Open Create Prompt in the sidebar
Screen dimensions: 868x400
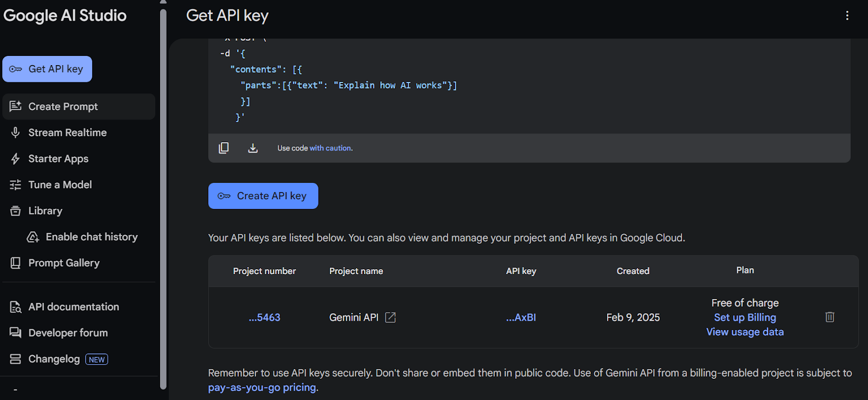click(x=79, y=106)
